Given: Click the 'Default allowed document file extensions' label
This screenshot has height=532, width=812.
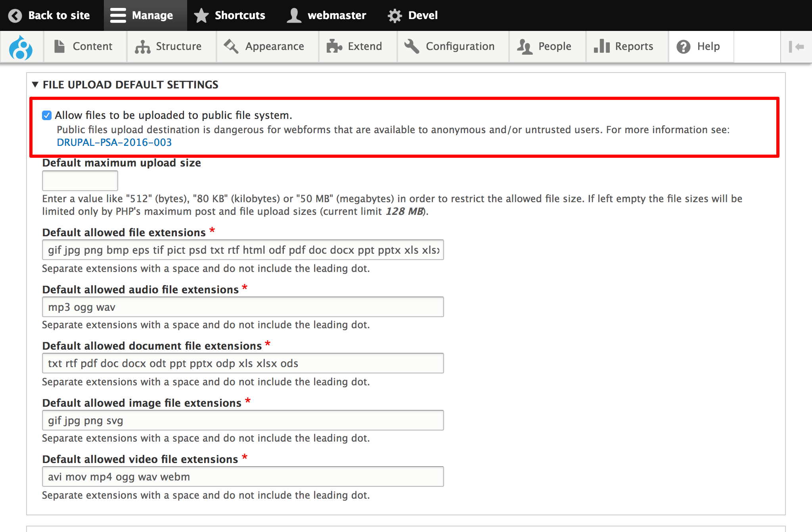Looking at the screenshot, I should pos(152,346).
